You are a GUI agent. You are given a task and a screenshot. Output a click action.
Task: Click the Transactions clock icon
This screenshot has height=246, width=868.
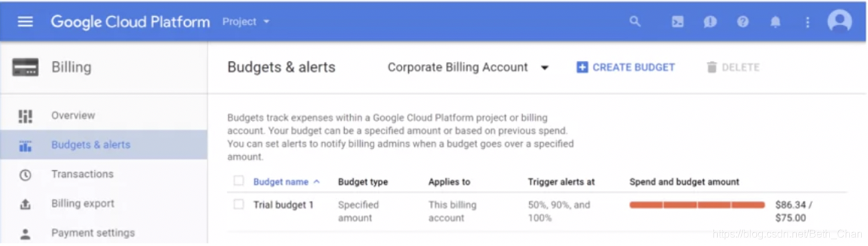tap(25, 175)
